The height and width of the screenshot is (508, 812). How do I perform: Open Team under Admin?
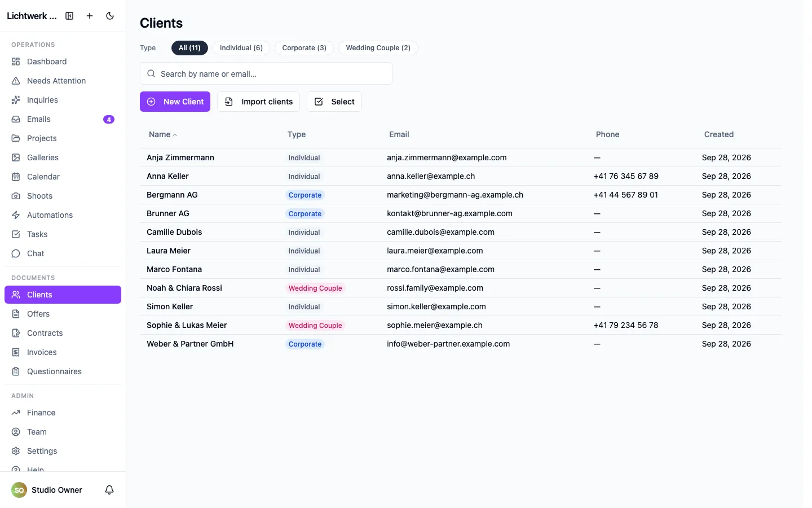click(63, 432)
